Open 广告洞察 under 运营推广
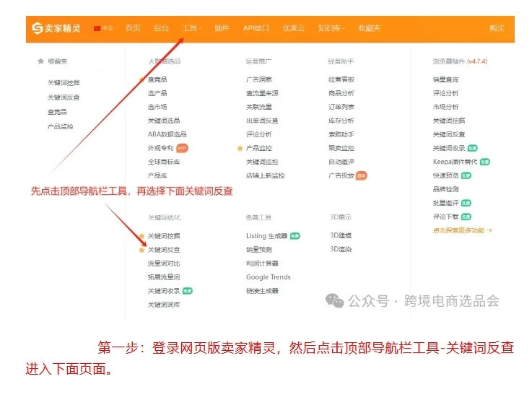The image size is (532, 405). [259, 79]
